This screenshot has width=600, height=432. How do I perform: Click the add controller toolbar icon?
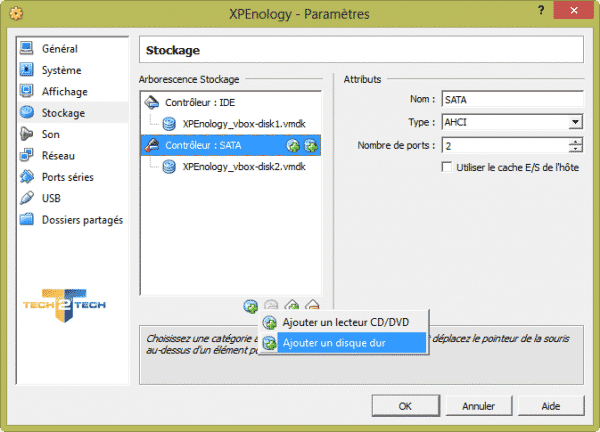pyautogui.click(x=292, y=305)
